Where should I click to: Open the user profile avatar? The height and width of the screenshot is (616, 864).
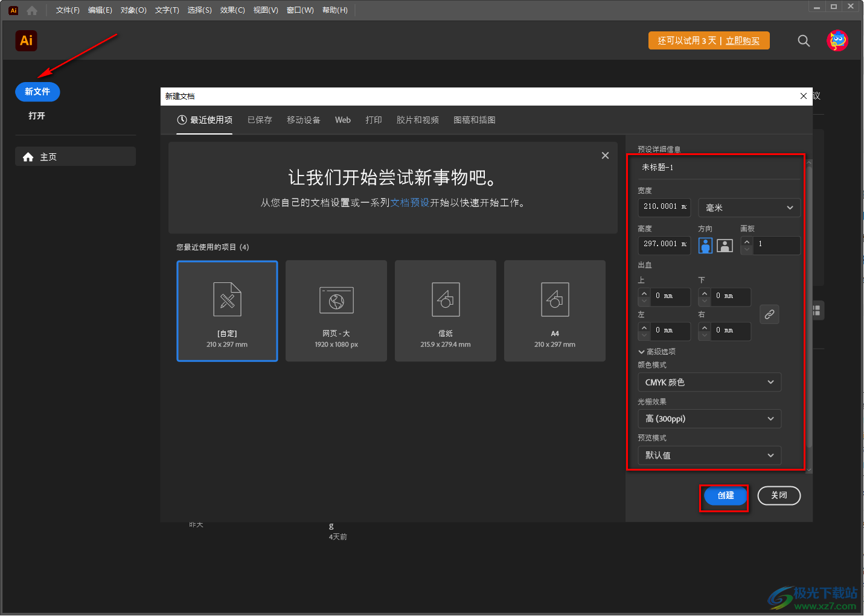pyautogui.click(x=837, y=40)
